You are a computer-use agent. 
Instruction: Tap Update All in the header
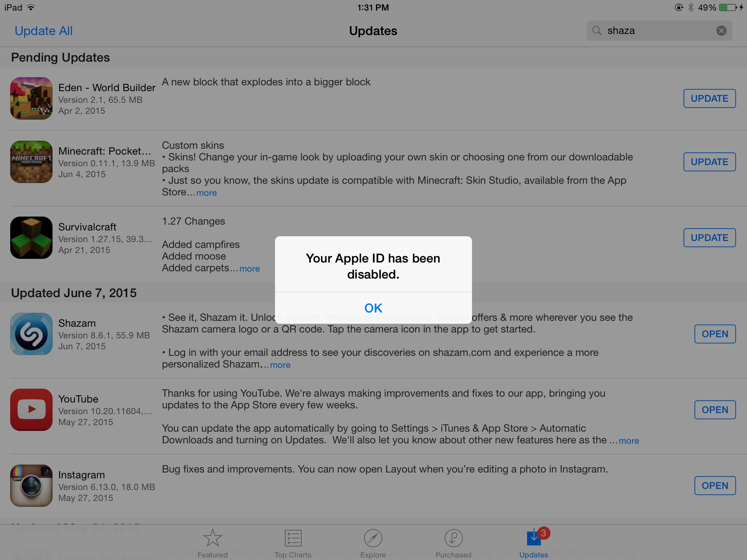point(43,31)
